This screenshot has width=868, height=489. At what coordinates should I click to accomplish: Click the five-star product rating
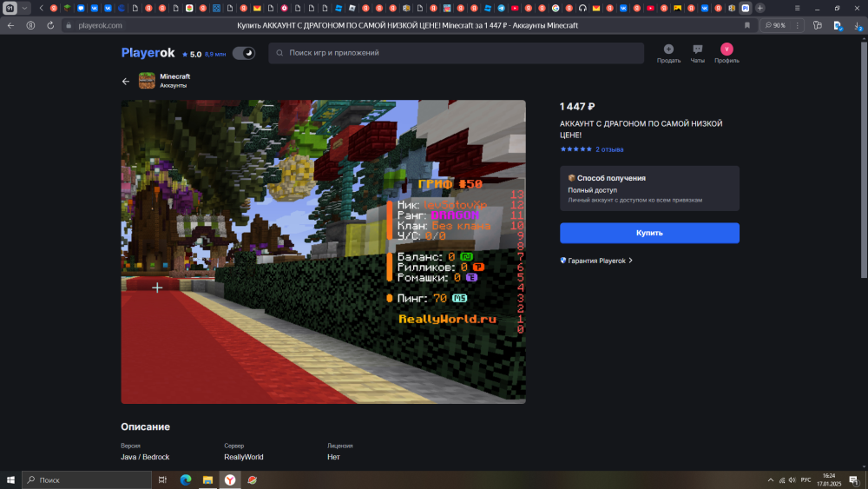point(575,149)
